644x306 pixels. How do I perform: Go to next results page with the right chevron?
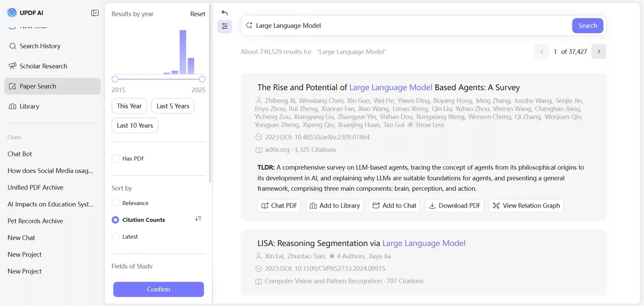(599, 51)
